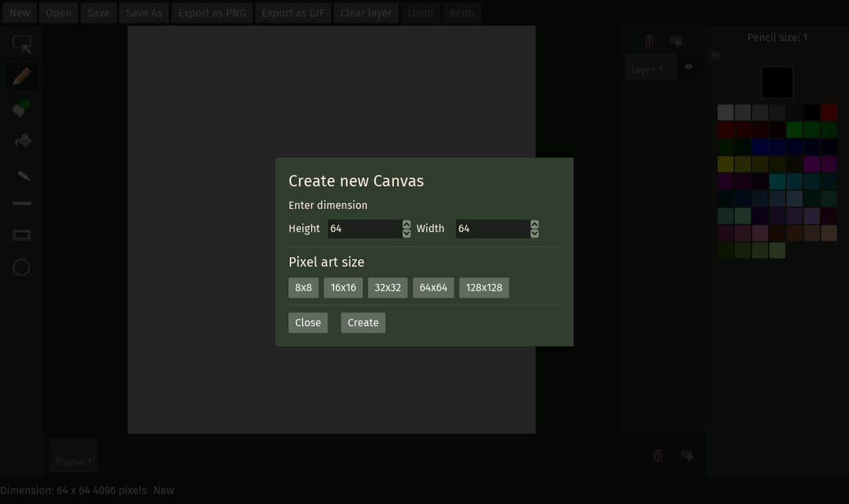
Task: Add a new layer with the plus icon
Action: pyautogui.click(x=676, y=42)
